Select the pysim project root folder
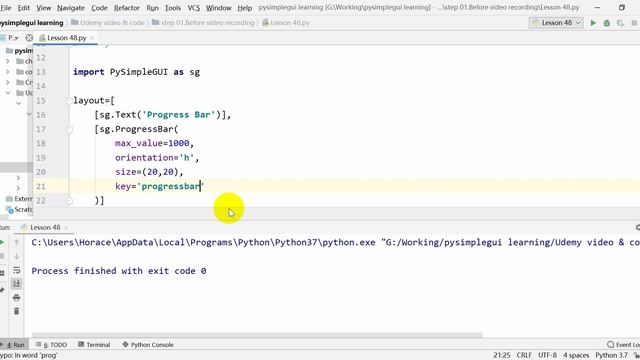Viewport: 640px width, 360px height. coord(19,51)
